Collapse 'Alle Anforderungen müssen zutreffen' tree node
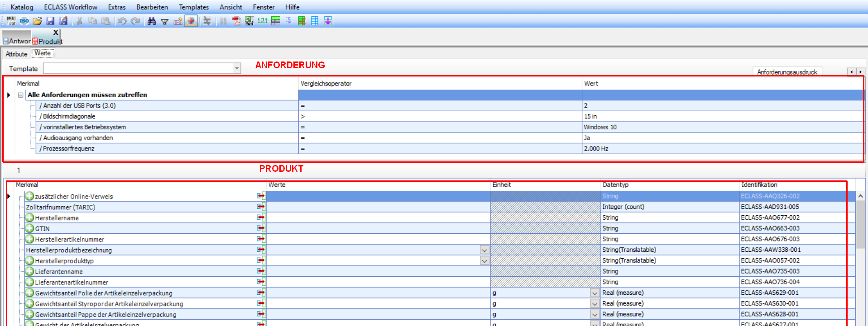 coord(20,95)
